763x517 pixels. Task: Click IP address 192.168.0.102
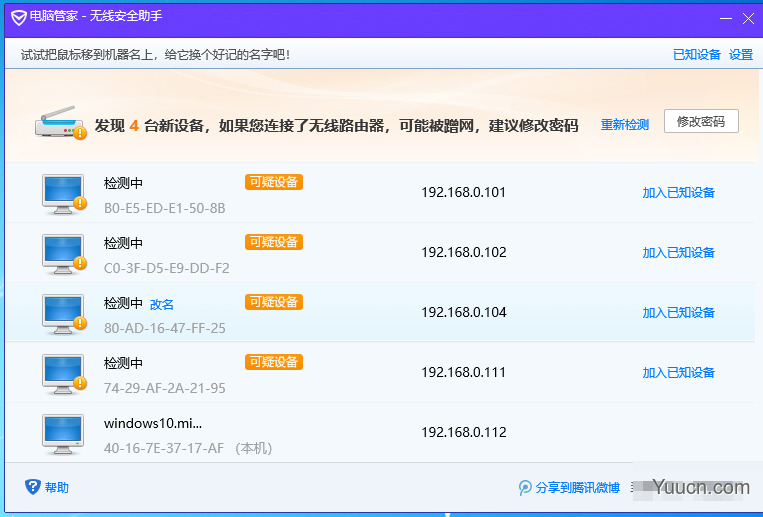[x=464, y=252]
